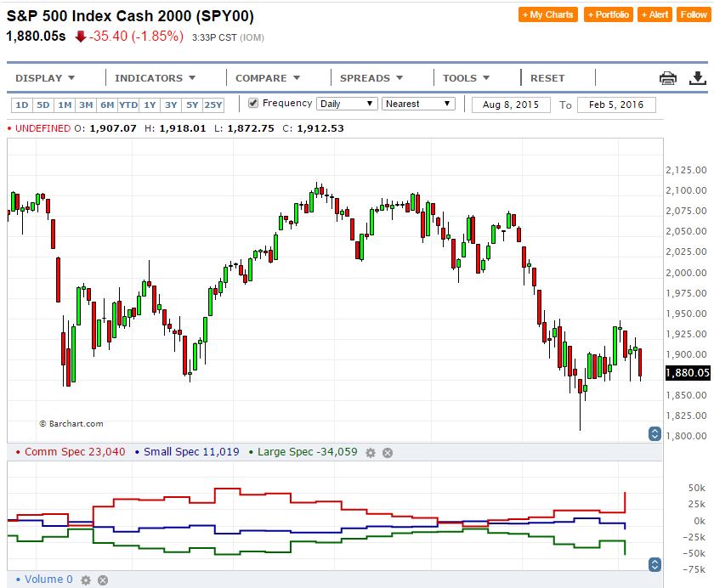Click the + Alert button

(654, 14)
